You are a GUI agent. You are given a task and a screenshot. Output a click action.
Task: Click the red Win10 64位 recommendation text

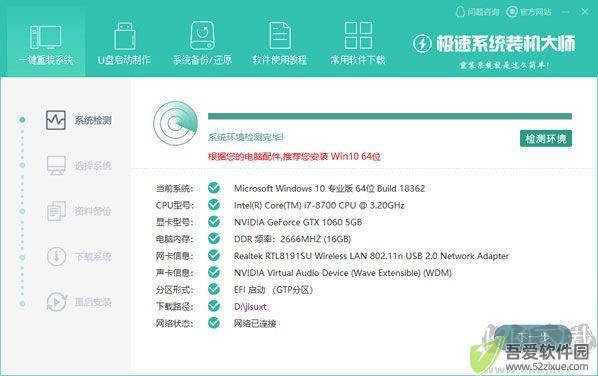[x=294, y=156]
